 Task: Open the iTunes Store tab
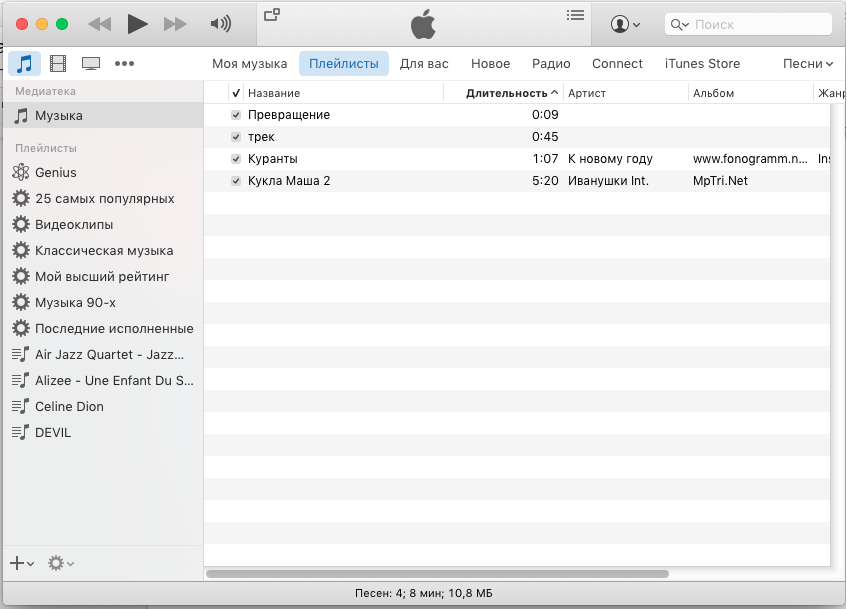pyautogui.click(x=702, y=64)
